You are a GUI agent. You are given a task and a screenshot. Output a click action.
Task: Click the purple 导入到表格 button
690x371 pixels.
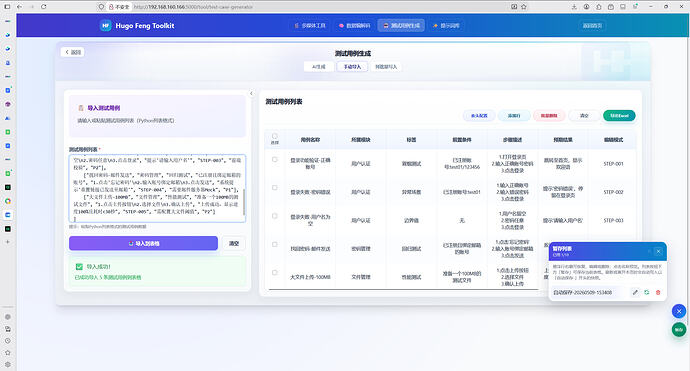[143, 243]
